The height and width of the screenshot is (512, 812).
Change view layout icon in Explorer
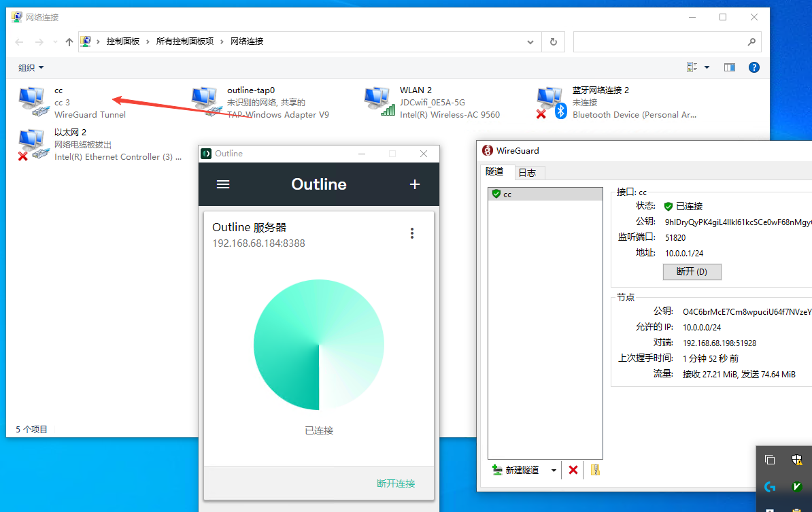[692, 67]
